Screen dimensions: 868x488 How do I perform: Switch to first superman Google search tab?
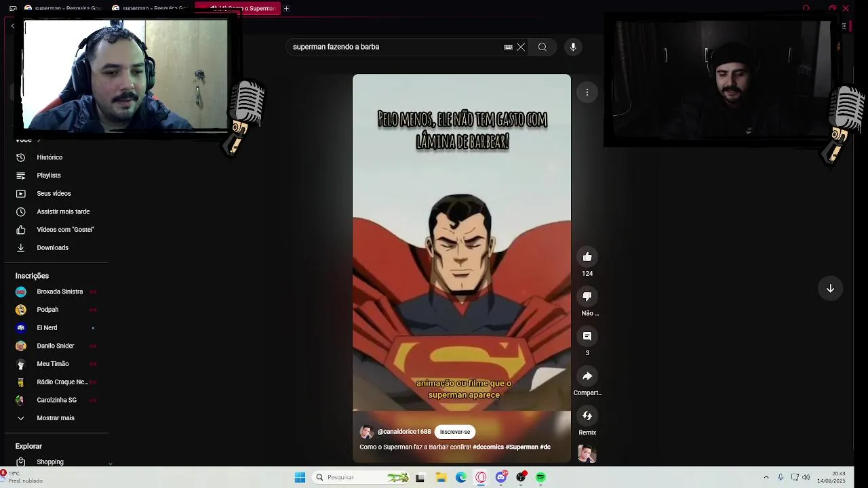point(62,8)
